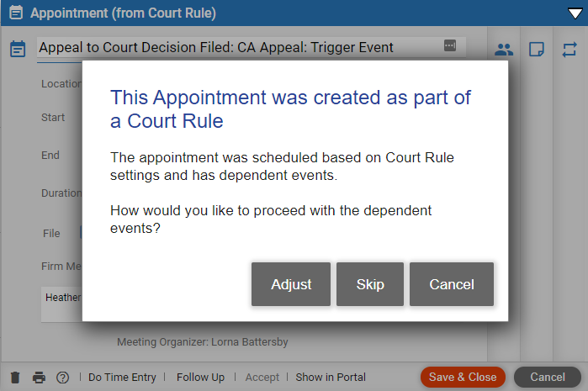
Task: Click the bottom bar Cancel button
Action: pos(548,378)
